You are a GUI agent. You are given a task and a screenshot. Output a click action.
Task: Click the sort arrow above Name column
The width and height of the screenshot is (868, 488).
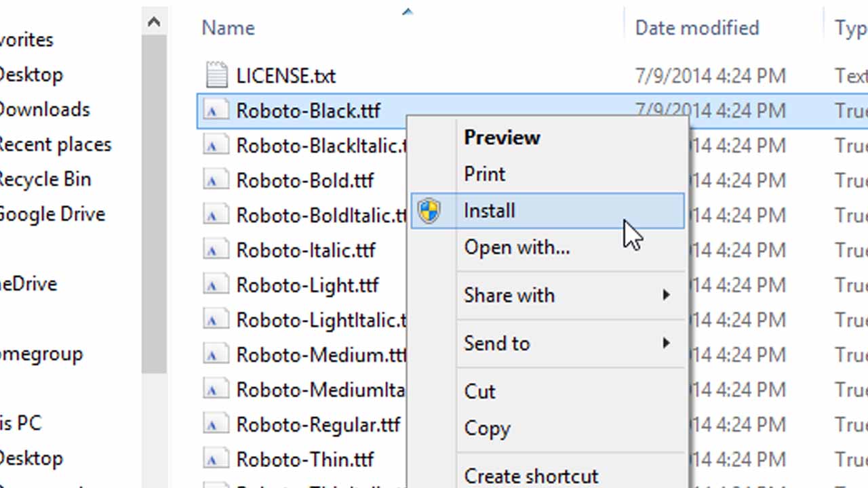[x=408, y=12]
